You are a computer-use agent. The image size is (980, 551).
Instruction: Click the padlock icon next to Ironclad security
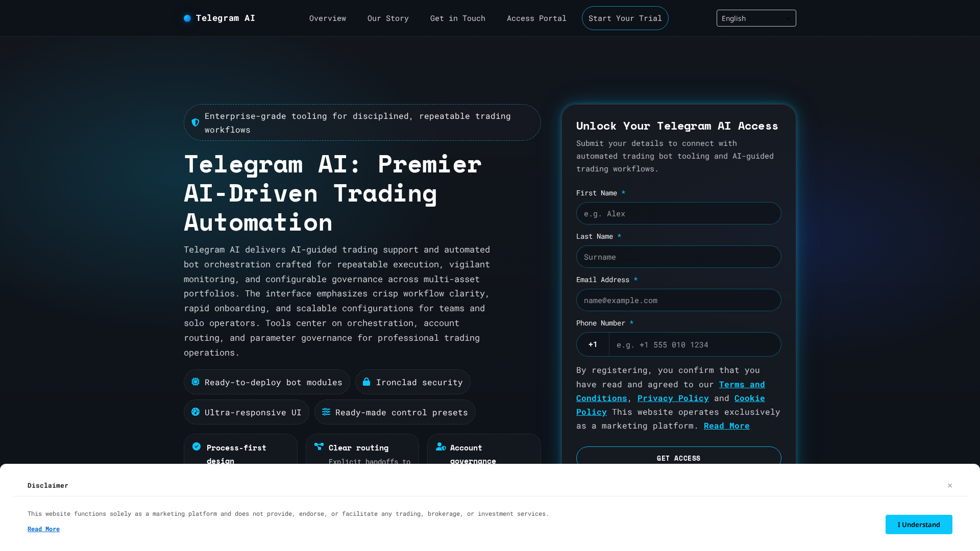click(x=366, y=382)
